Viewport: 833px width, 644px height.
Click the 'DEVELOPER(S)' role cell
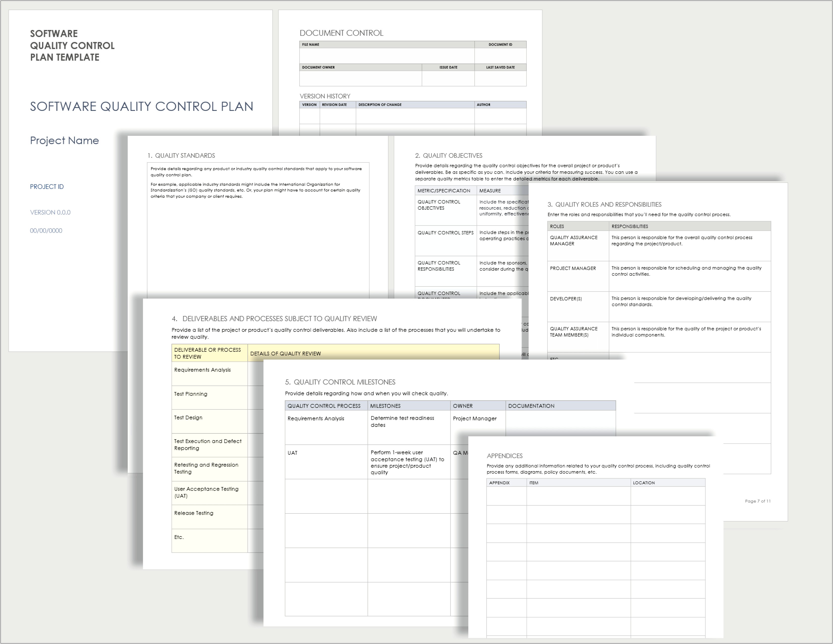pyautogui.click(x=578, y=307)
